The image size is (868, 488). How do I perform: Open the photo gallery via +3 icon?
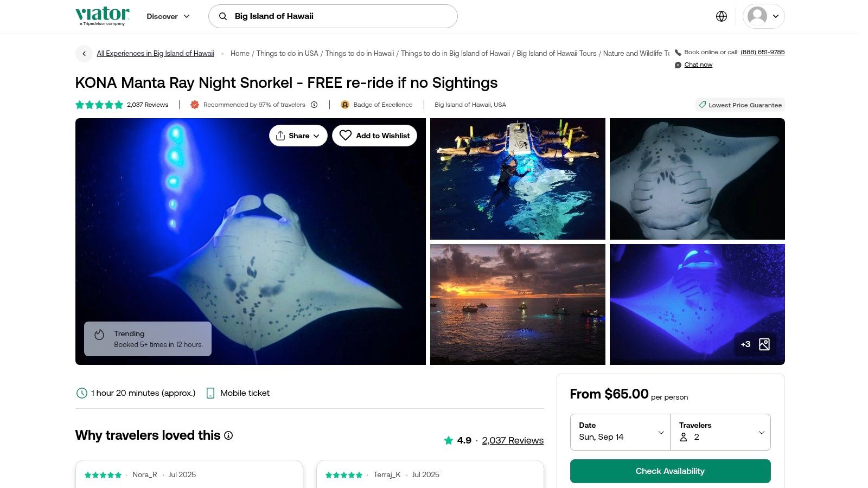coord(755,344)
